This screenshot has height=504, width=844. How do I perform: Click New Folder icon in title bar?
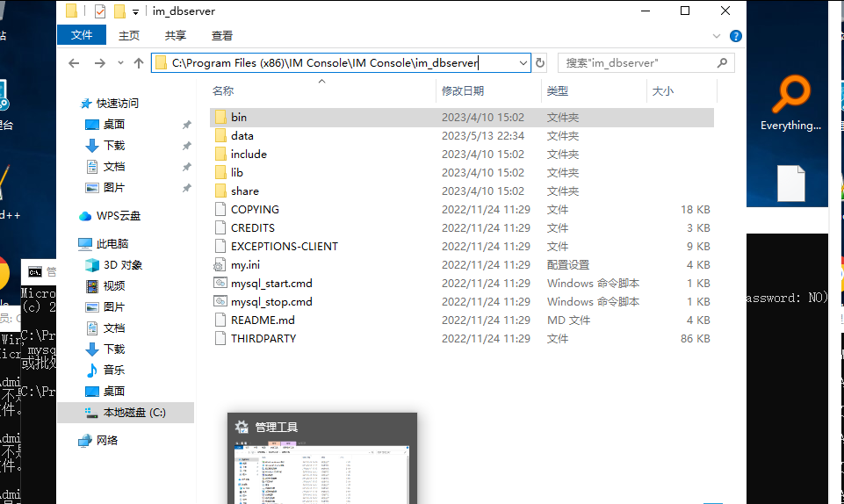[119, 11]
